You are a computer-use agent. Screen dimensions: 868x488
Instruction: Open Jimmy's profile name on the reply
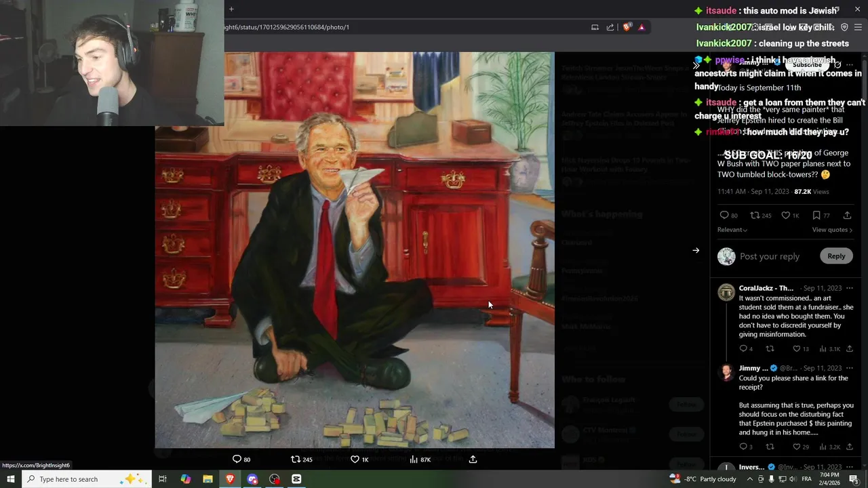click(x=753, y=368)
